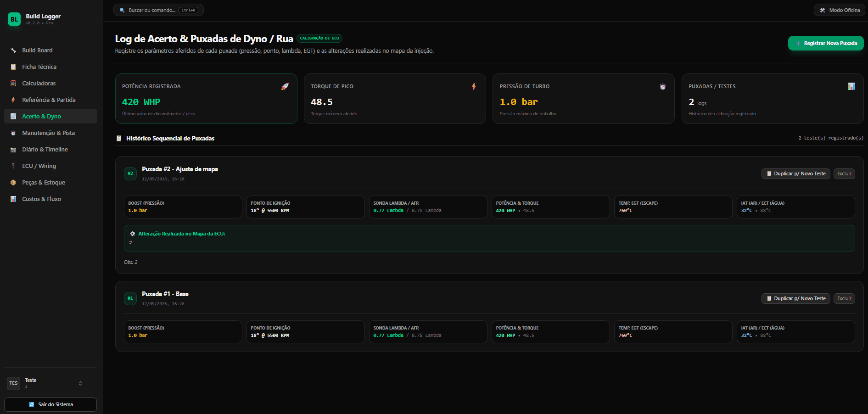Open Custos & Fluxo chart icon
The height and width of the screenshot is (414, 868).
[13, 199]
